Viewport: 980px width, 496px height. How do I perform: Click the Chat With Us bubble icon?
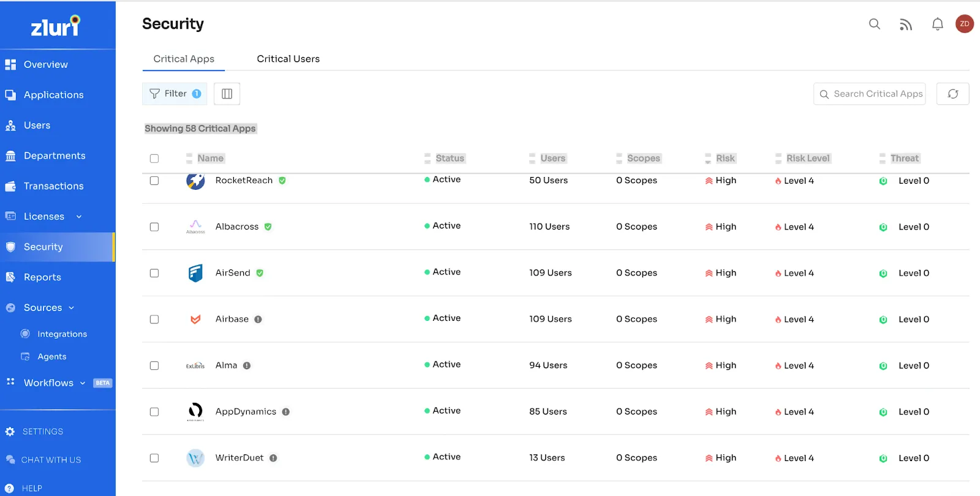(10, 460)
